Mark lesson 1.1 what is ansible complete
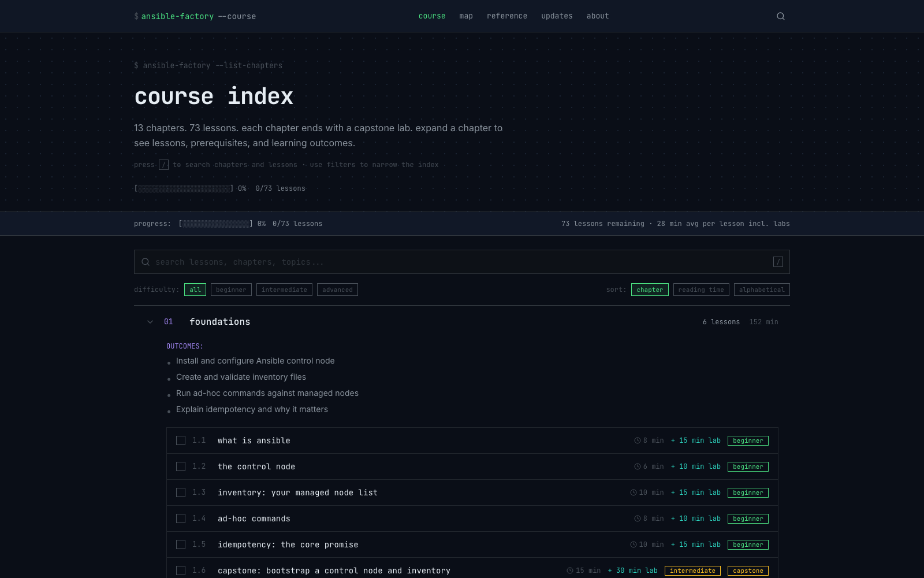This screenshot has height=578, width=924. coord(181,440)
